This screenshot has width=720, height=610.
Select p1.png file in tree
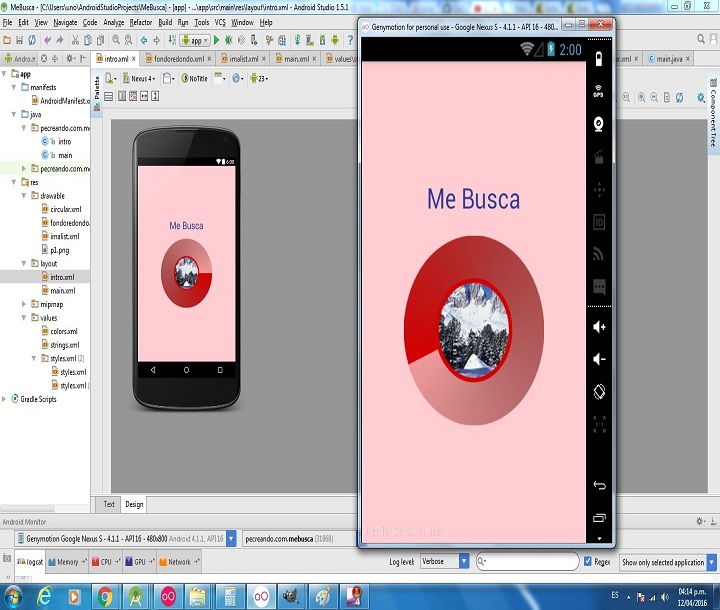(x=56, y=250)
